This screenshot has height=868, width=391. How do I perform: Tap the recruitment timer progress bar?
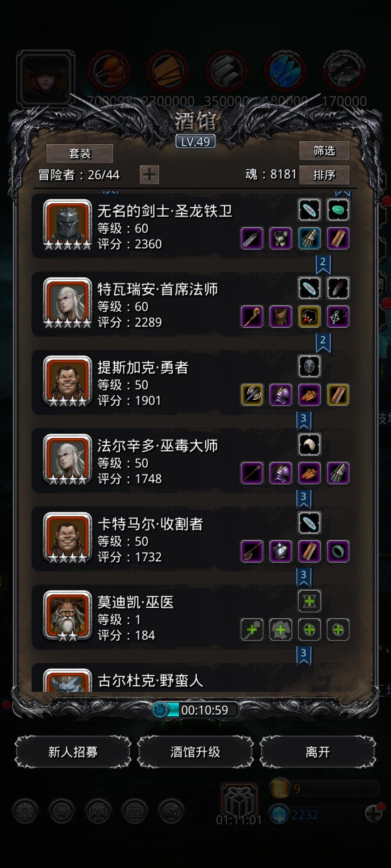(195, 710)
